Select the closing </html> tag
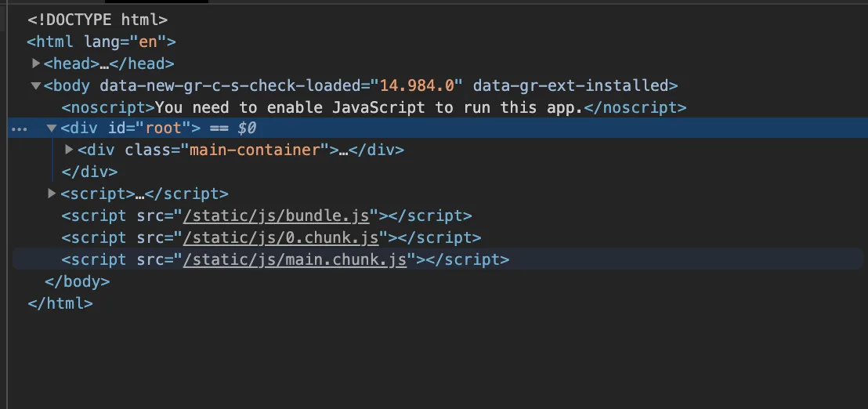This screenshot has width=868, height=409. coord(60,303)
